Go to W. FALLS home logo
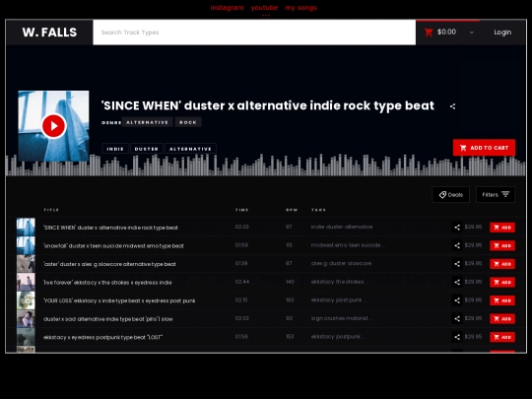532x399 pixels. point(49,33)
